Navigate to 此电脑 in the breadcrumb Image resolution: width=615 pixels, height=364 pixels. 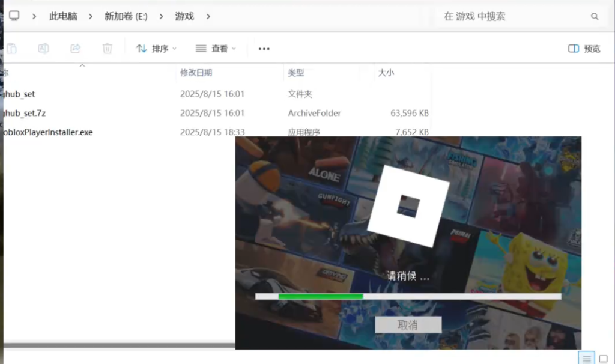[63, 16]
